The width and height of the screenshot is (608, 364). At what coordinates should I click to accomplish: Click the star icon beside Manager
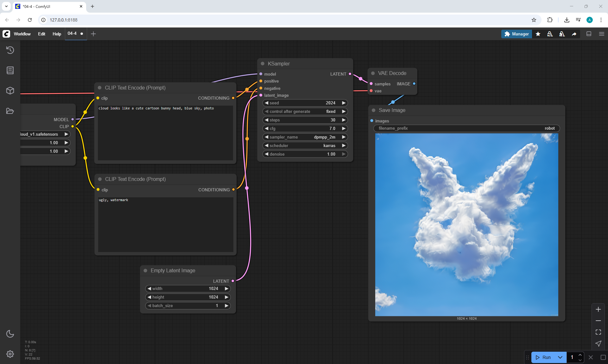[x=538, y=34]
